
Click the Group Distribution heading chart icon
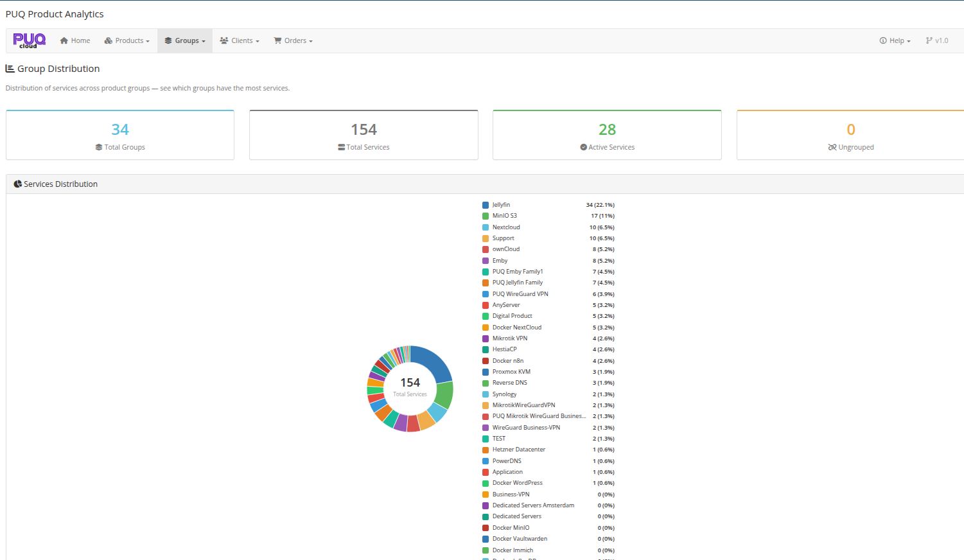(x=10, y=69)
